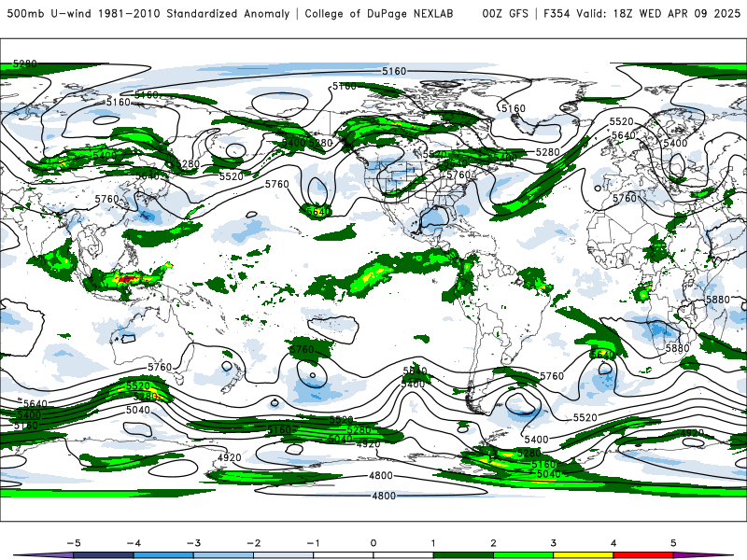Click the 5760 contour label south of Australia

pyautogui.click(x=160, y=367)
